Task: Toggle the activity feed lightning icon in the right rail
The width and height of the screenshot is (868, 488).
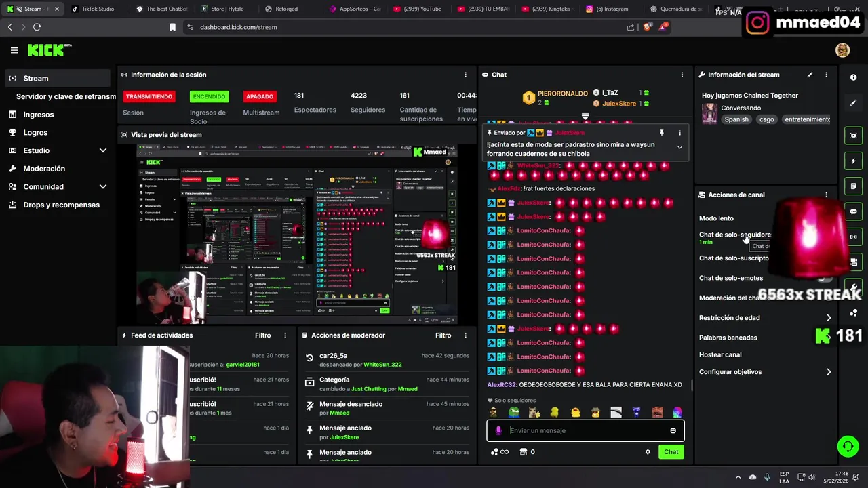Action: [x=854, y=161]
